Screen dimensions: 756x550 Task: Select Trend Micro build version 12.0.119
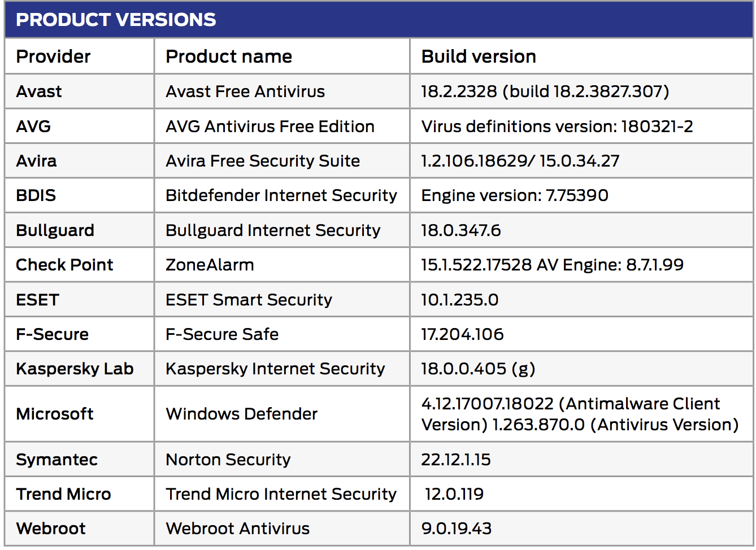[x=454, y=494]
